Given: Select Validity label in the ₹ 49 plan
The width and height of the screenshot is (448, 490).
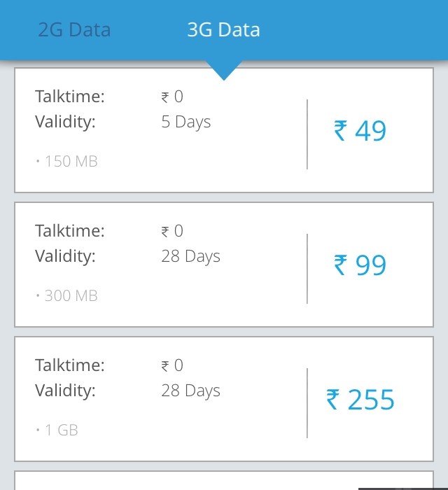Looking at the screenshot, I should pyautogui.click(x=65, y=122).
